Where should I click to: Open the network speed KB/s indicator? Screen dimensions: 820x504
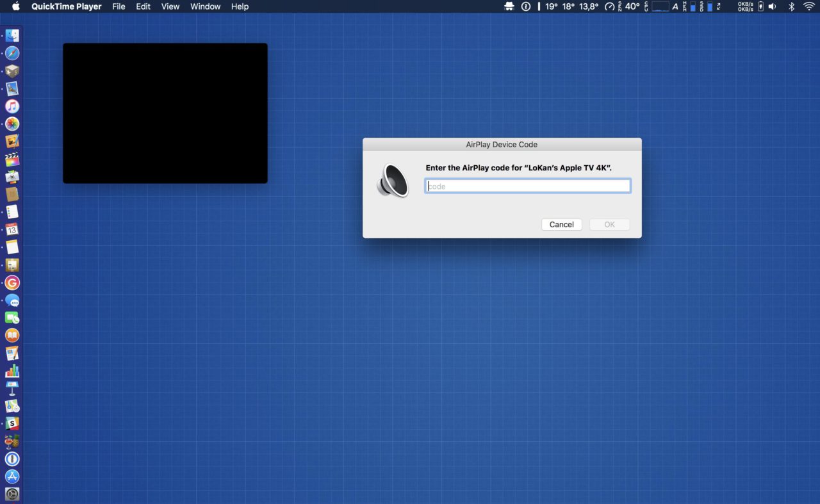tap(746, 6)
